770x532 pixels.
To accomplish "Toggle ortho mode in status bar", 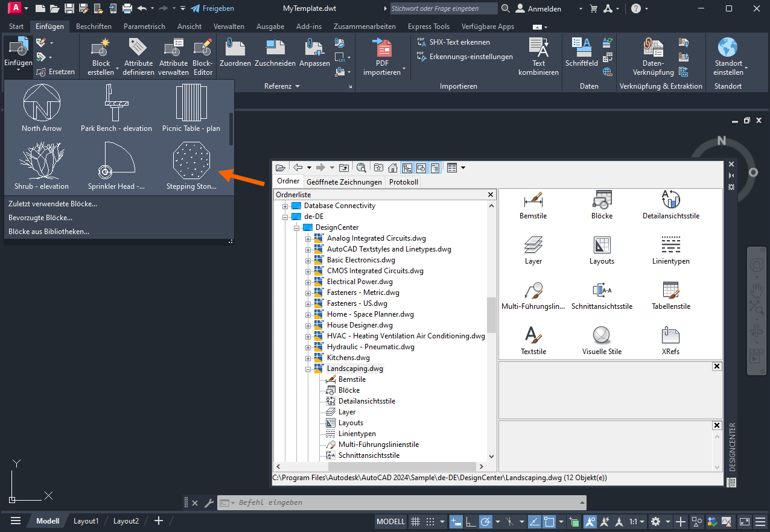I will pos(471,521).
